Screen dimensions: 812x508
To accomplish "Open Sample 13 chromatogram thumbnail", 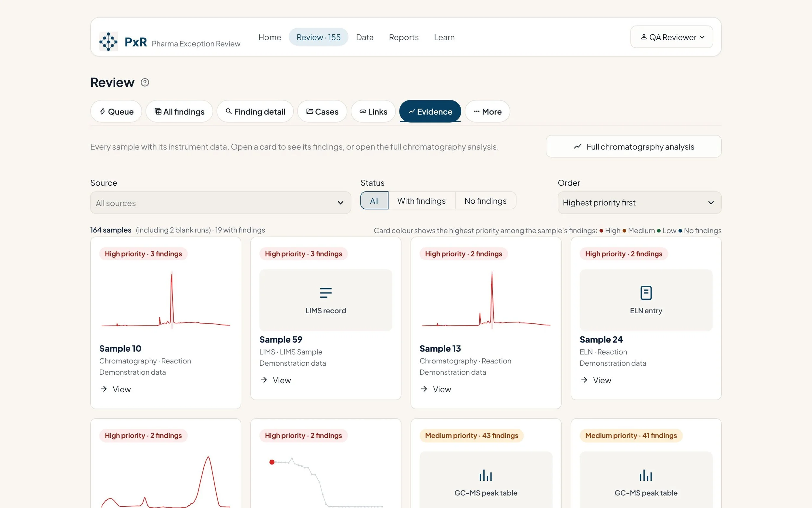I will (486, 300).
